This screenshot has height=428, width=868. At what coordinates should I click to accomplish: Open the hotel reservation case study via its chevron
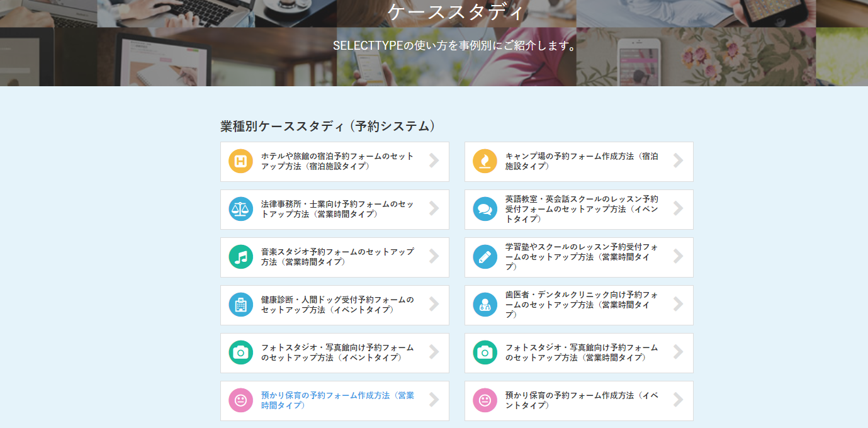pos(434,161)
